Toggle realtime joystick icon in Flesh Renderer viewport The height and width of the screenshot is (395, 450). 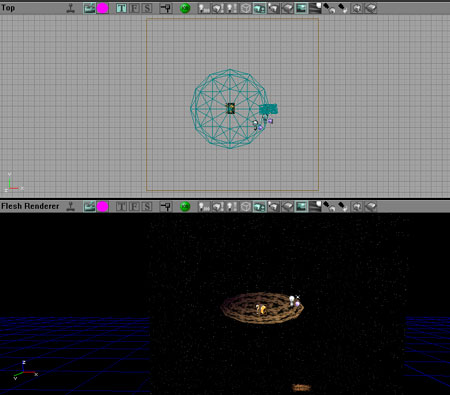point(70,207)
